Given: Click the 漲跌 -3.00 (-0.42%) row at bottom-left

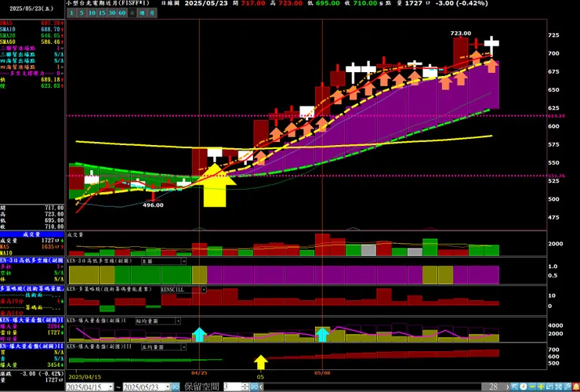Looking at the screenshot, I should [x=32, y=373].
